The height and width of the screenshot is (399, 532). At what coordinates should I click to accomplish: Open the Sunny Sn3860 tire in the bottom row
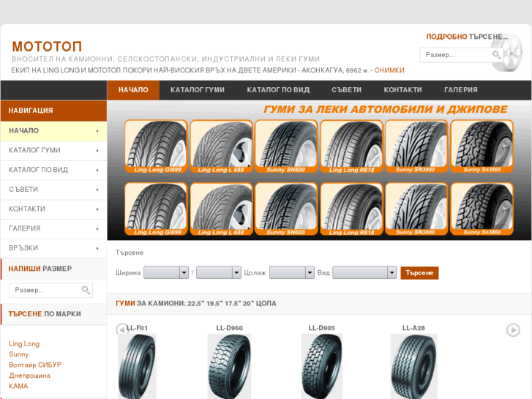point(482,209)
